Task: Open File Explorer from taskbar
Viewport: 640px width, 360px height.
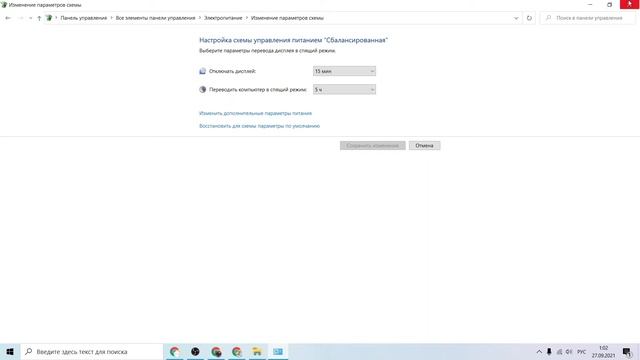Action: (x=257, y=351)
